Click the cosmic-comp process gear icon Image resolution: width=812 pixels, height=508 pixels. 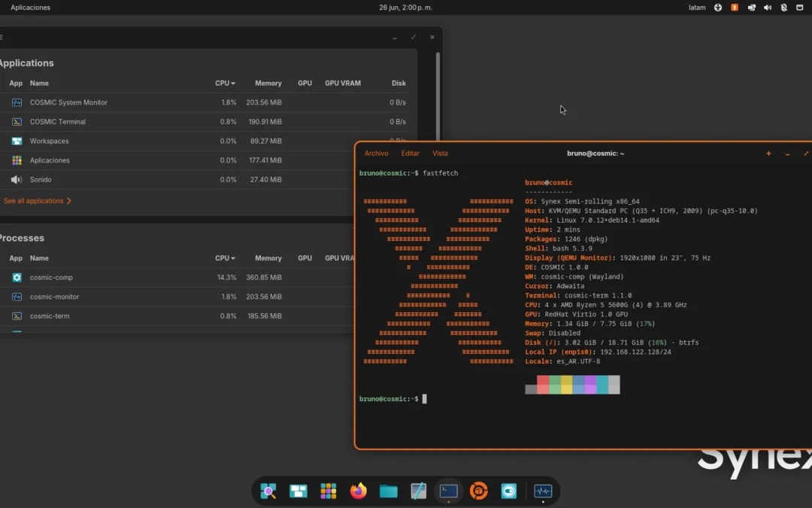pos(17,277)
